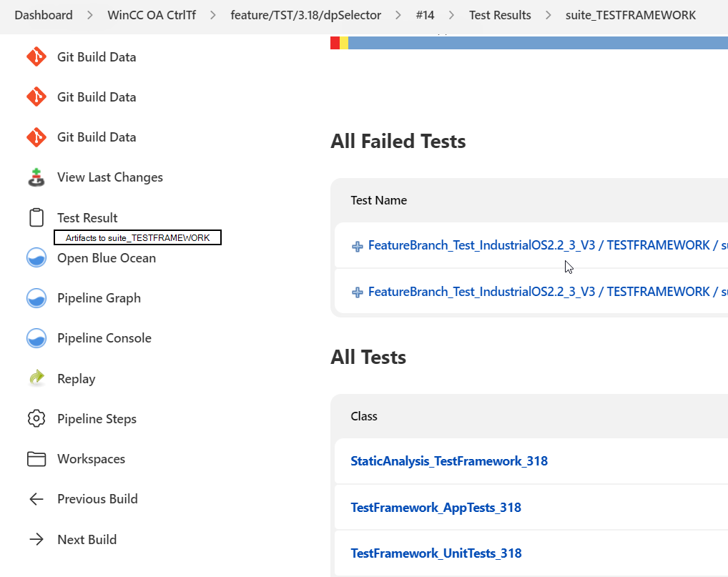Go to Dashboard breadcrumb
Screen dimensions: 728x577
pos(44,15)
